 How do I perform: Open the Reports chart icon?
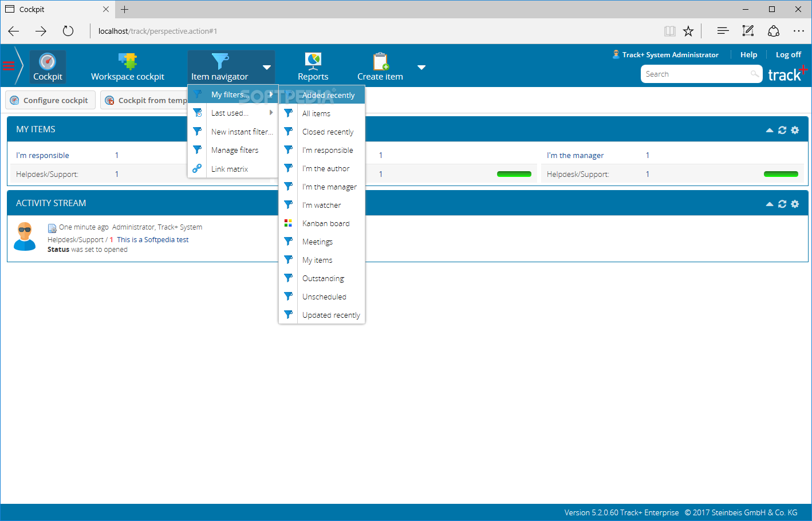pyautogui.click(x=313, y=61)
